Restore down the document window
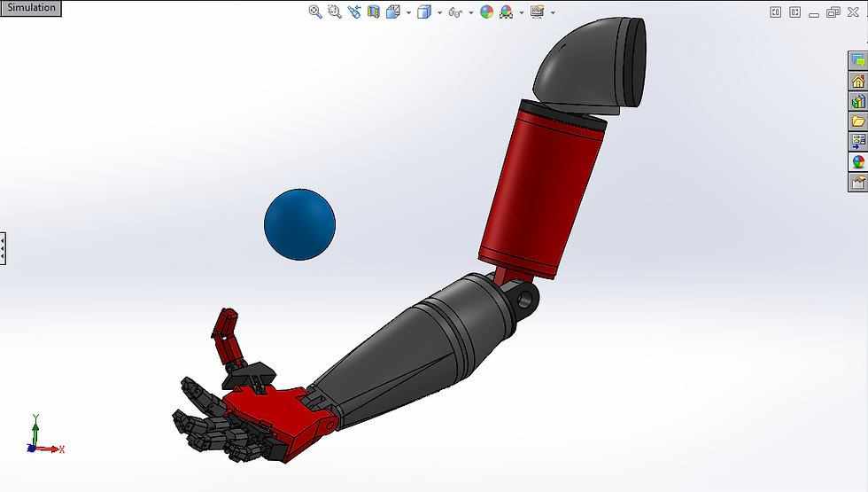The image size is (868, 492). click(x=833, y=12)
